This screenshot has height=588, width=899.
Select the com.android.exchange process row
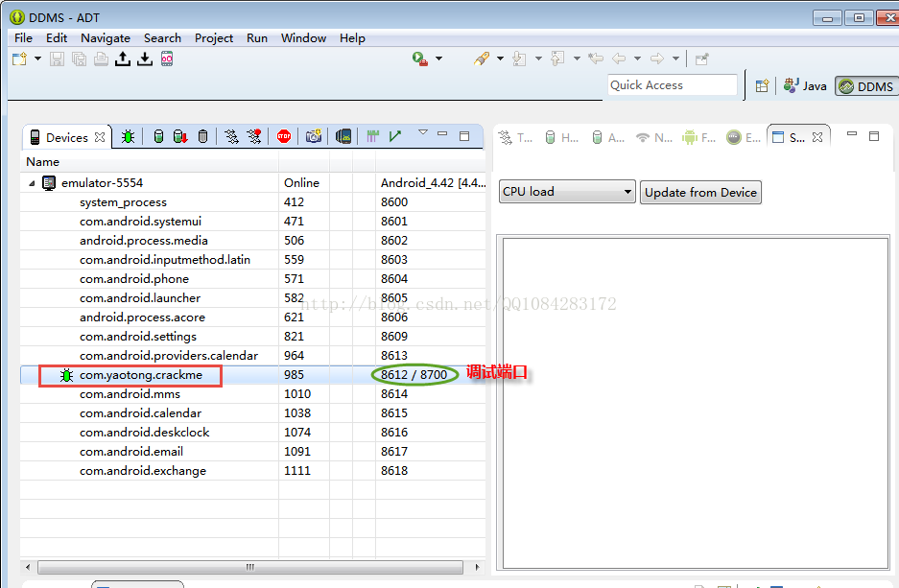pos(253,471)
